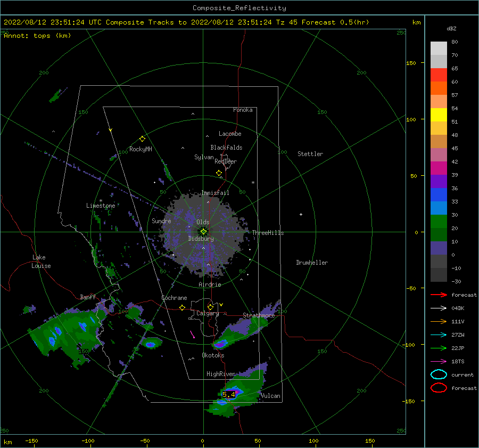Click the Sylvan label
The height and width of the screenshot is (448, 479).
[x=204, y=157]
